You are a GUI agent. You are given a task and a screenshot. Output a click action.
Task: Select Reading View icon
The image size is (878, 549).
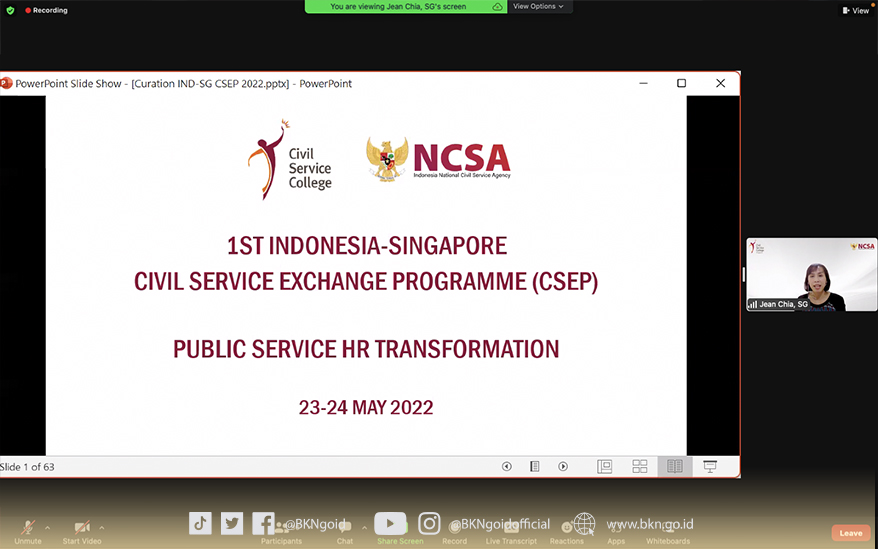click(x=675, y=466)
